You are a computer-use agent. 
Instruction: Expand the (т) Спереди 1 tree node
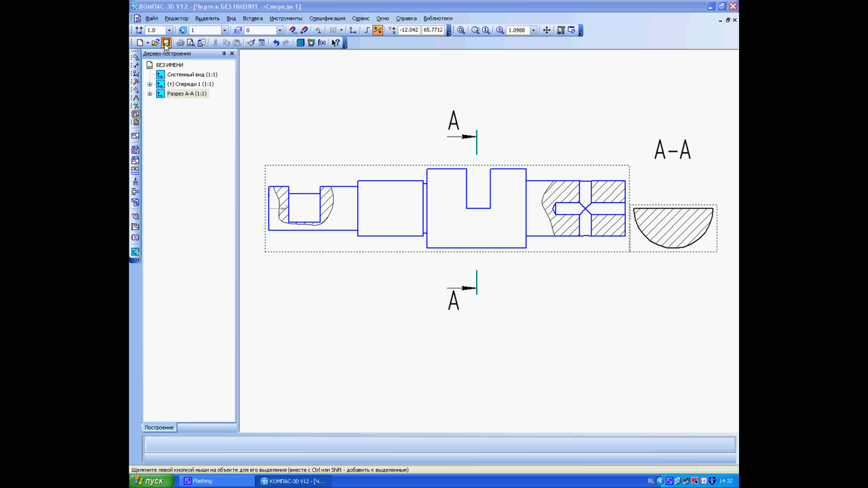[149, 84]
